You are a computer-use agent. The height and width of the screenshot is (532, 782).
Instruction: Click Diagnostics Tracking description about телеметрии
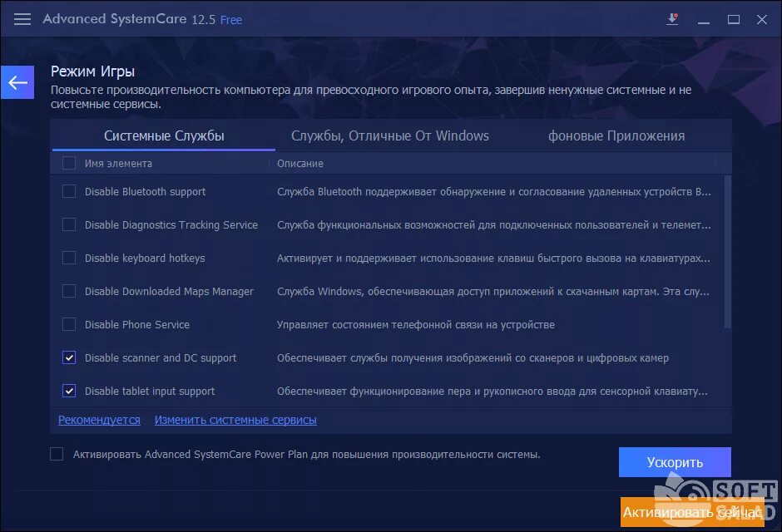[x=493, y=225]
